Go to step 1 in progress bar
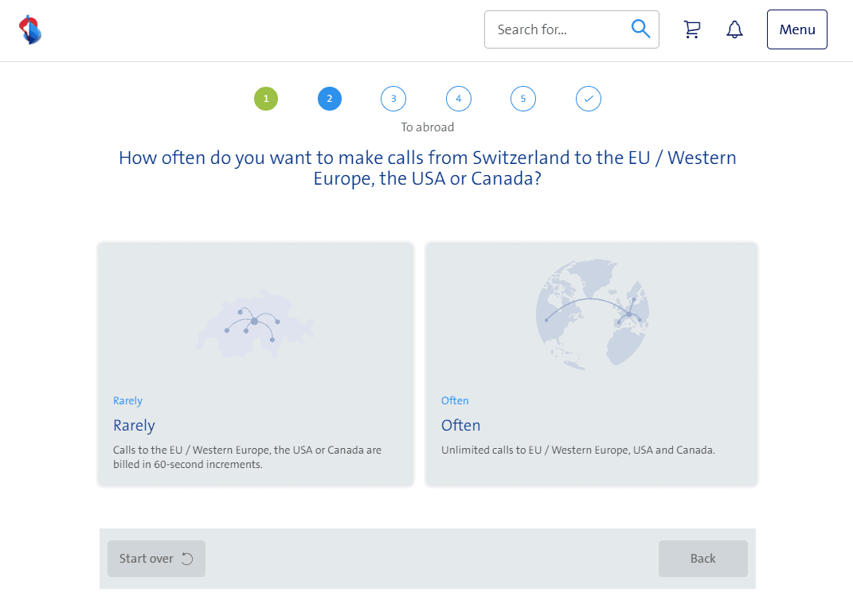The height and width of the screenshot is (616, 853). (x=266, y=99)
